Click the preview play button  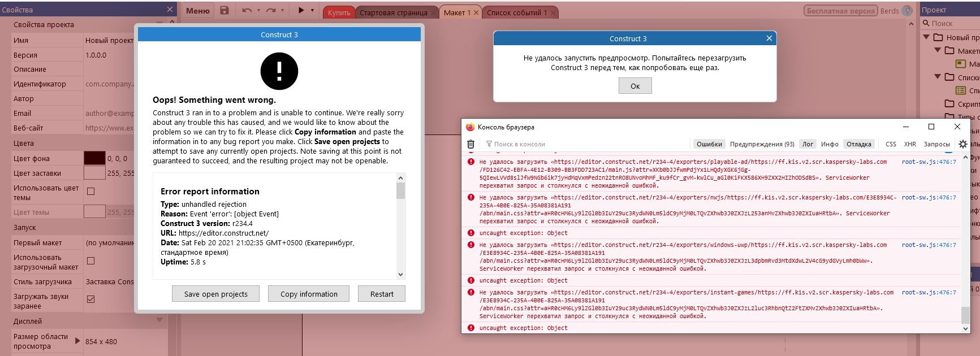coord(301,10)
